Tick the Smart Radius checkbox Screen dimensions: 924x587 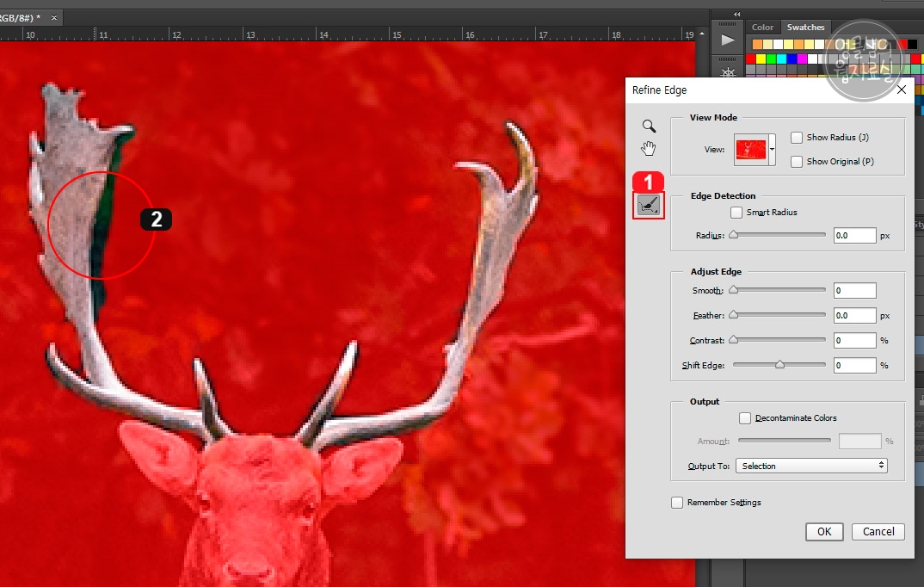[x=736, y=213]
